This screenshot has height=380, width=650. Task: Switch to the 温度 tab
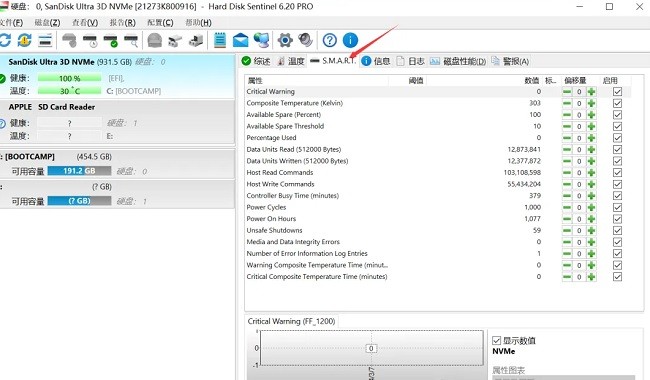(x=291, y=61)
